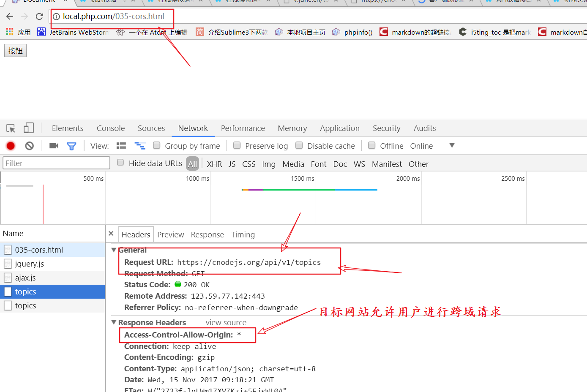Viewport: 587px width, 392px height.
Task: Switch to large request rows view
Action: pyautogui.click(x=121, y=146)
